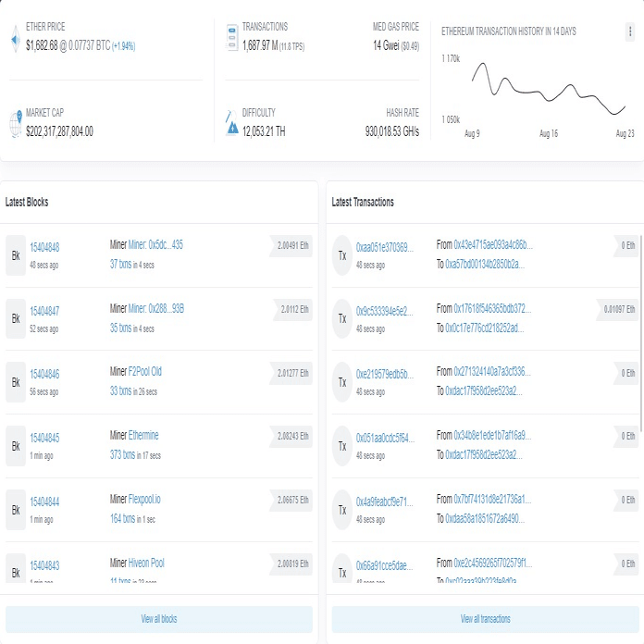Click Transactions 1,687.97 M value
The image size is (644, 644).
click(x=260, y=45)
